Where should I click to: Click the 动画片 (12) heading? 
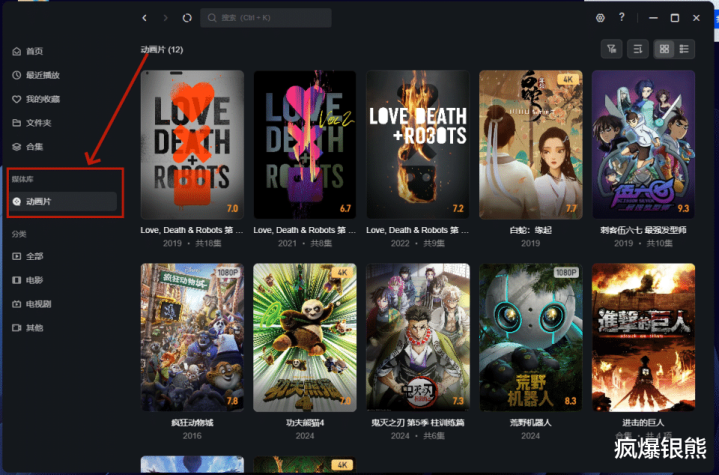162,50
